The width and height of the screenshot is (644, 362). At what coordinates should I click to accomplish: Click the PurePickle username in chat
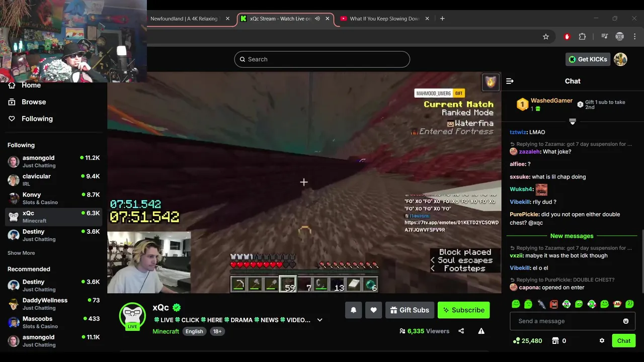click(524, 214)
